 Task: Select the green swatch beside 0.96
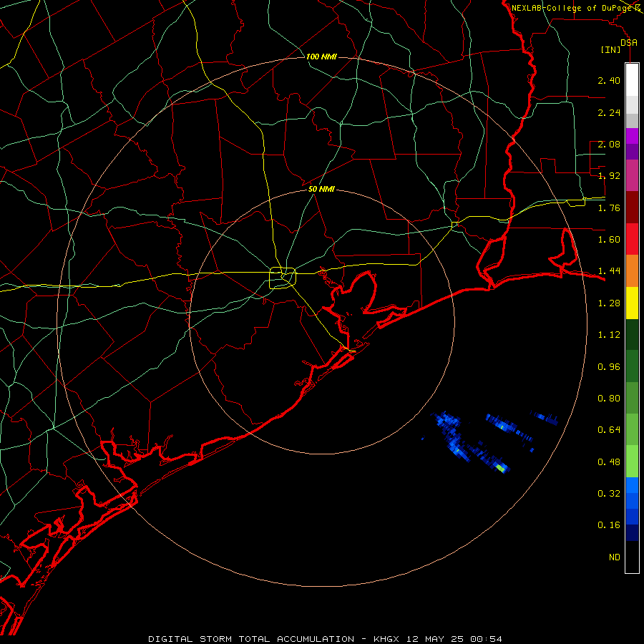[x=632, y=366]
